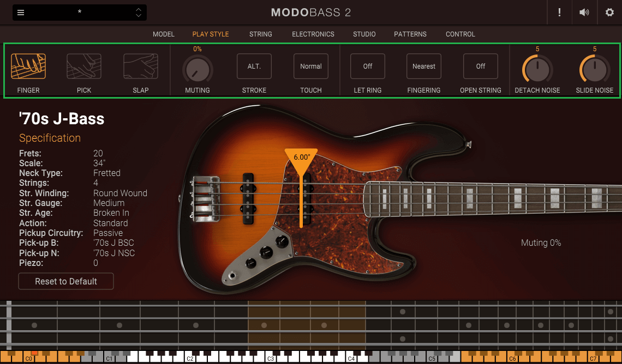Click the Round Wound winding value
The height and width of the screenshot is (364, 622).
click(x=120, y=193)
